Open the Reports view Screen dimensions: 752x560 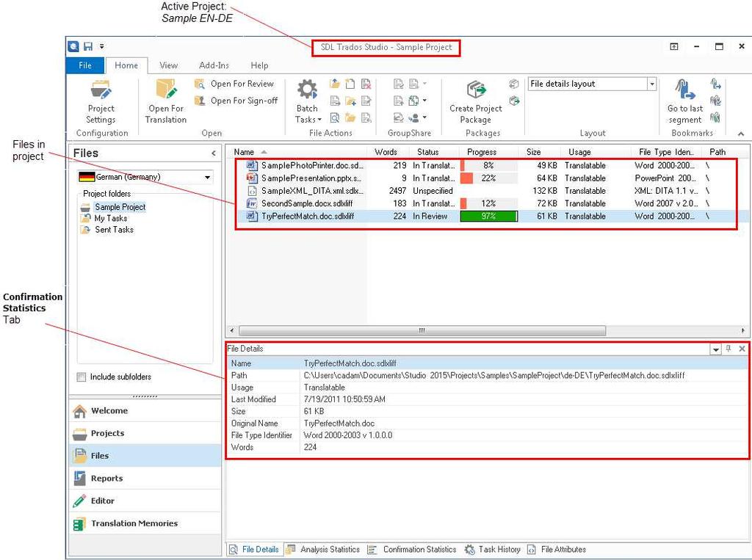pyautogui.click(x=145, y=479)
